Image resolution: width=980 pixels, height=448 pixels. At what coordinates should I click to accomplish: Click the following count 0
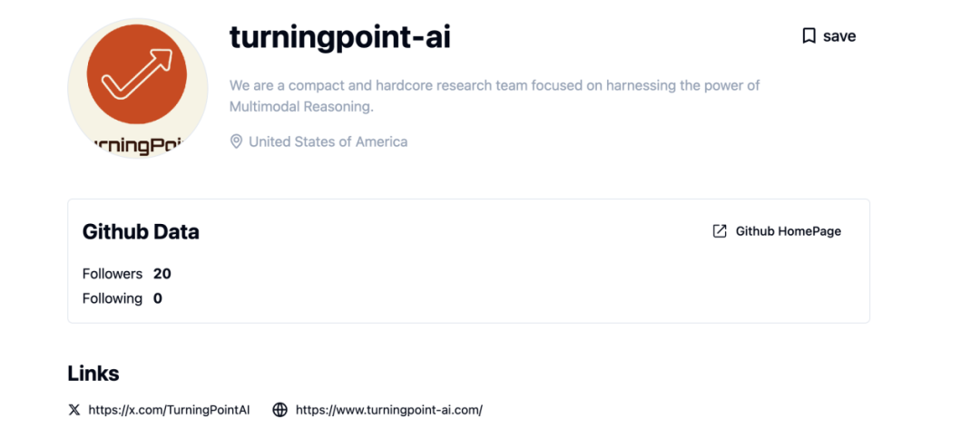click(158, 298)
